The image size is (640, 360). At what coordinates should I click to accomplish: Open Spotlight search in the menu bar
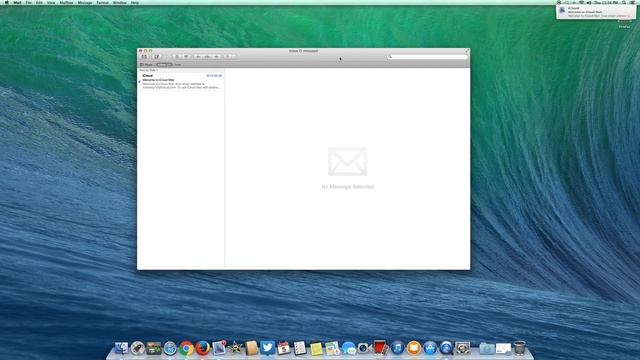point(624,2)
